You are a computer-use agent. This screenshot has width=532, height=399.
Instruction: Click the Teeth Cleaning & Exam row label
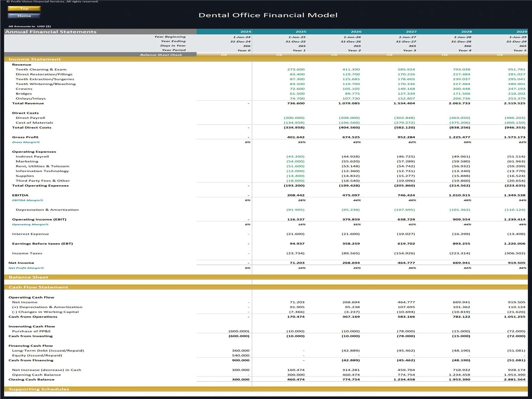pyautogui.click(x=41, y=69)
